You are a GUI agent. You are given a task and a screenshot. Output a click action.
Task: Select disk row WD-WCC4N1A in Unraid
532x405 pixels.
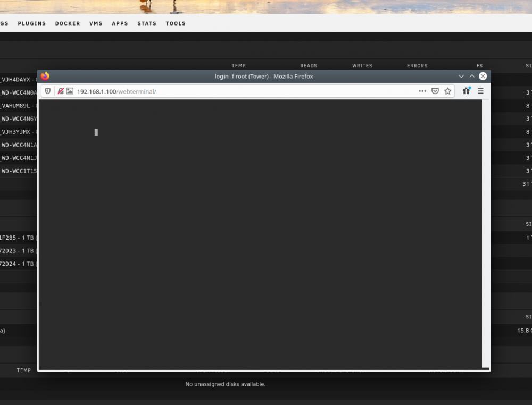[18, 145]
